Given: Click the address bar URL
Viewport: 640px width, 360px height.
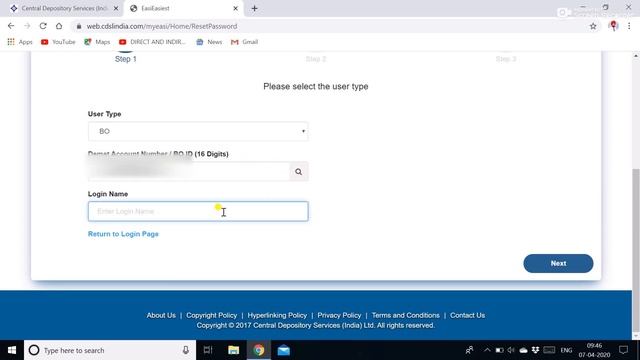Looking at the screenshot, I should point(162,26).
